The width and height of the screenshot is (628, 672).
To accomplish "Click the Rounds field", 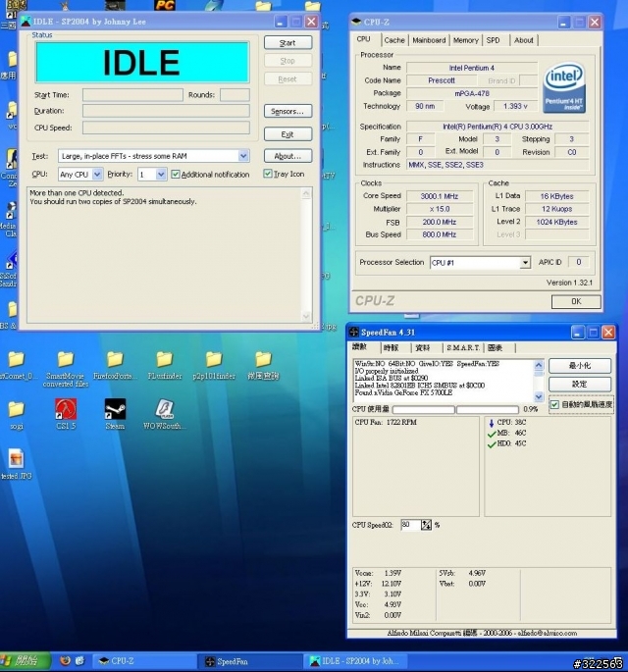I will click(x=235, y=95).
